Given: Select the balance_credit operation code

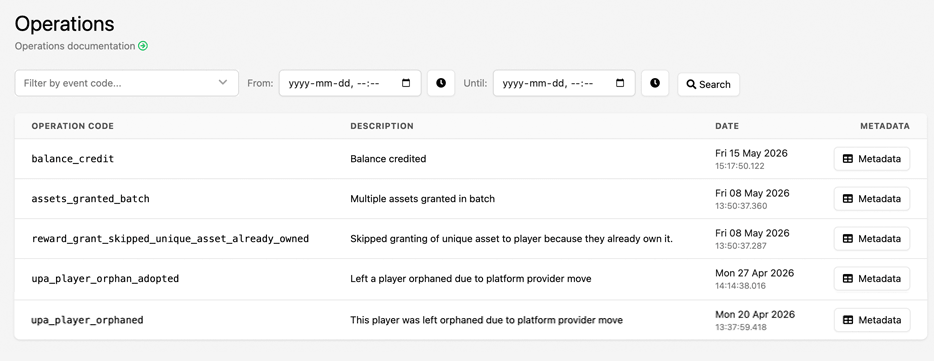Looking at the screenshot, I should click(73, 159).
